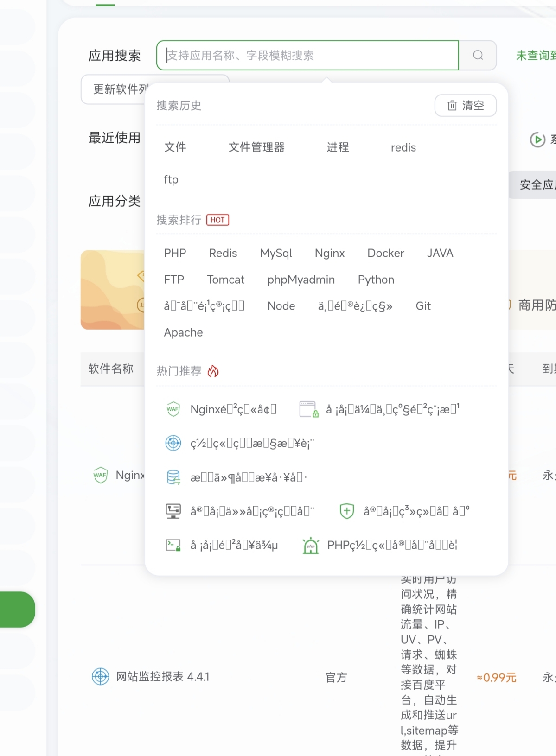This screenshot has height=756, width=556.
Task: Choose Docker from search ranking
Action: click(x=386, y=253)
